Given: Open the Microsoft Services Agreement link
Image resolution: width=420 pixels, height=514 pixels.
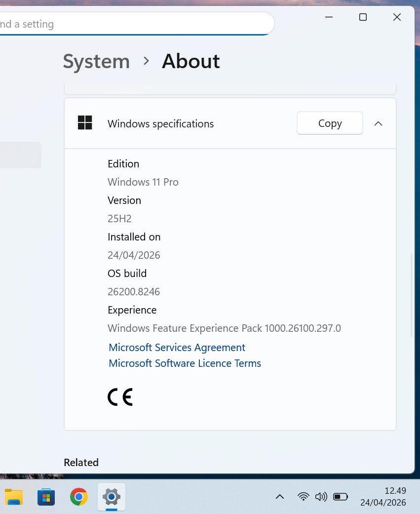Looking at the screenshot, I should (x=177, y=348).
